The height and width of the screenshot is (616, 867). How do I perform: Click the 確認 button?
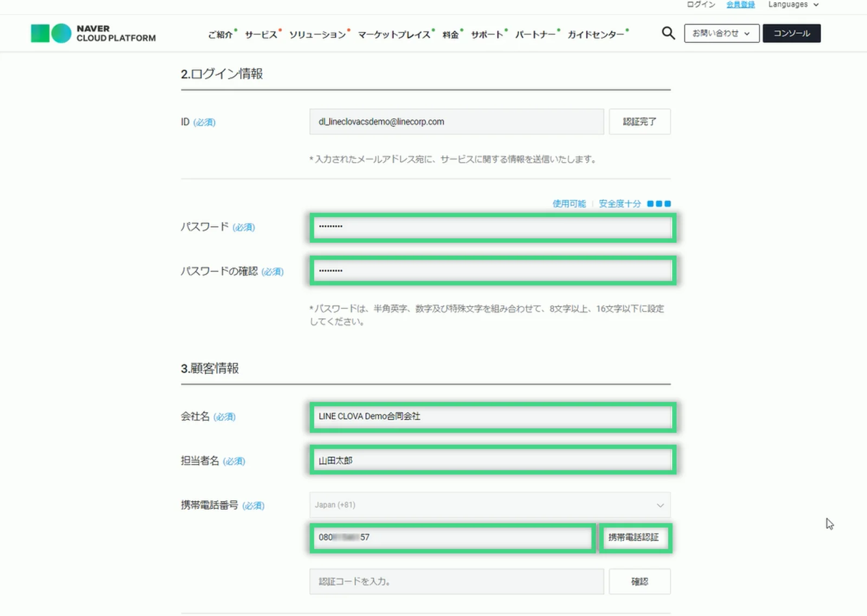[639, 581]
